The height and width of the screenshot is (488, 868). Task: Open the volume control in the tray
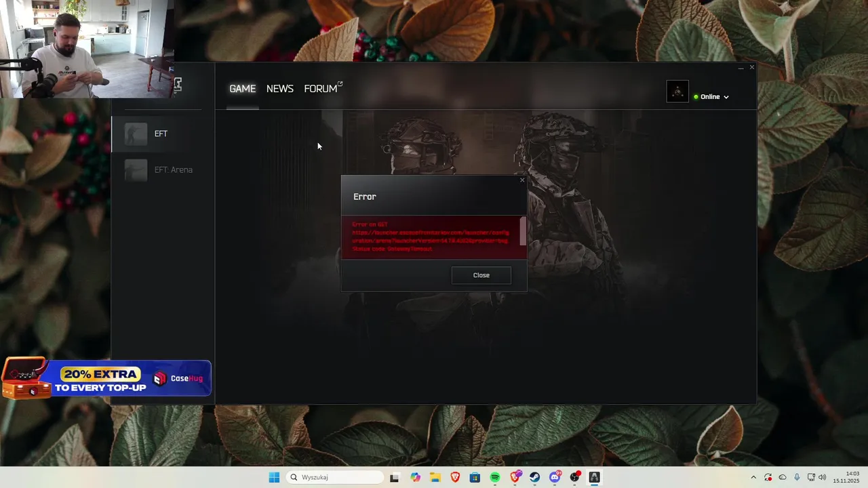823,477
